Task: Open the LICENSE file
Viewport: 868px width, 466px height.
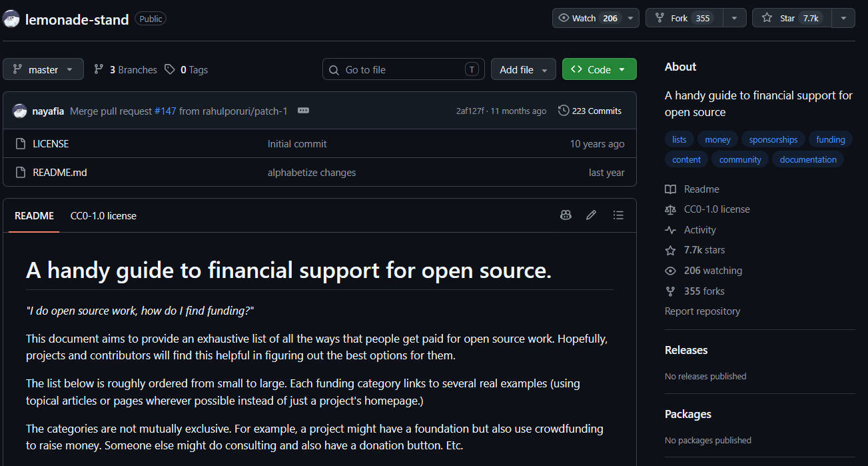Action: pos(51,143)
